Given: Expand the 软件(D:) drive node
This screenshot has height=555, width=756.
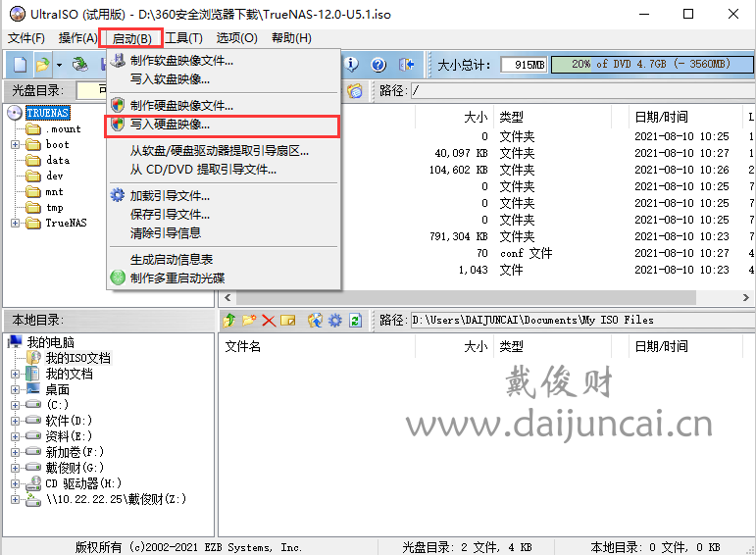Looking at the screenshot, I should (x=16, y=421).
